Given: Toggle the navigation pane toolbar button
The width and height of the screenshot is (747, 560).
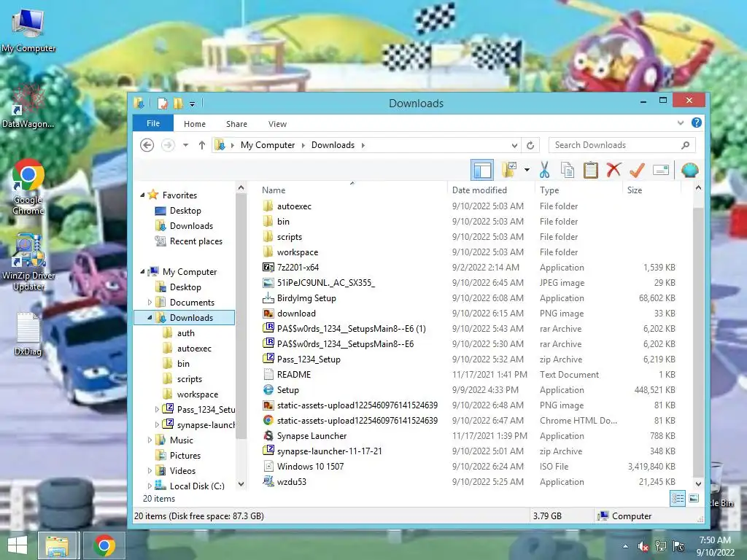Looking at the screenshot, I should tap(482, 170).
